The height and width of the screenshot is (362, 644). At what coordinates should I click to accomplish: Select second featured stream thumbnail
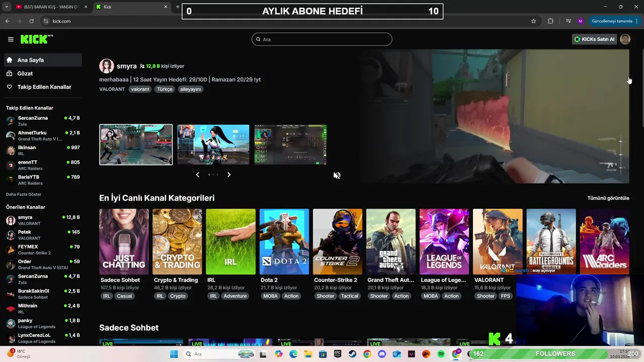[213, 145]
